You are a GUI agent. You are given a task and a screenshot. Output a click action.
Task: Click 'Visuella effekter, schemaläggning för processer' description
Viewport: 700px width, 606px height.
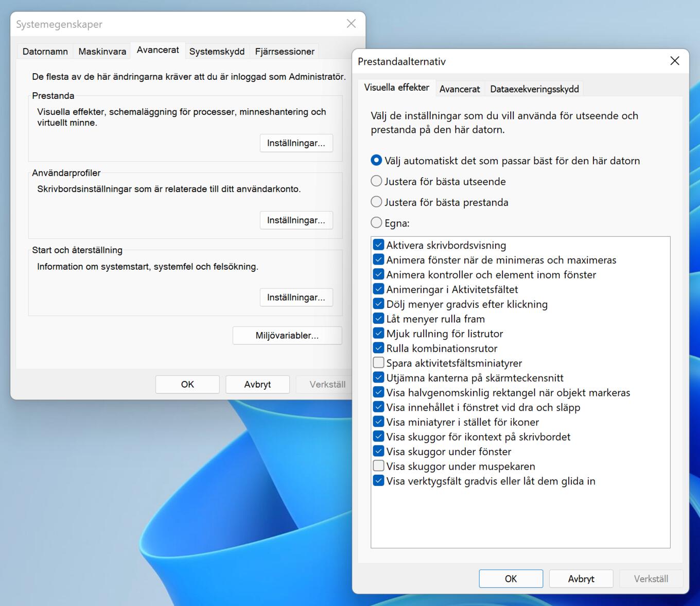point(182,117)
